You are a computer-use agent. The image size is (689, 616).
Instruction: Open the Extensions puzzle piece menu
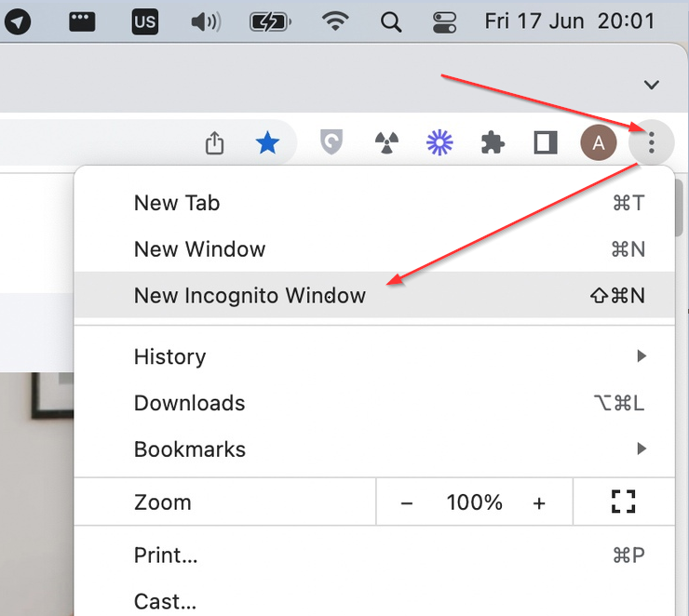pos(493,142)
